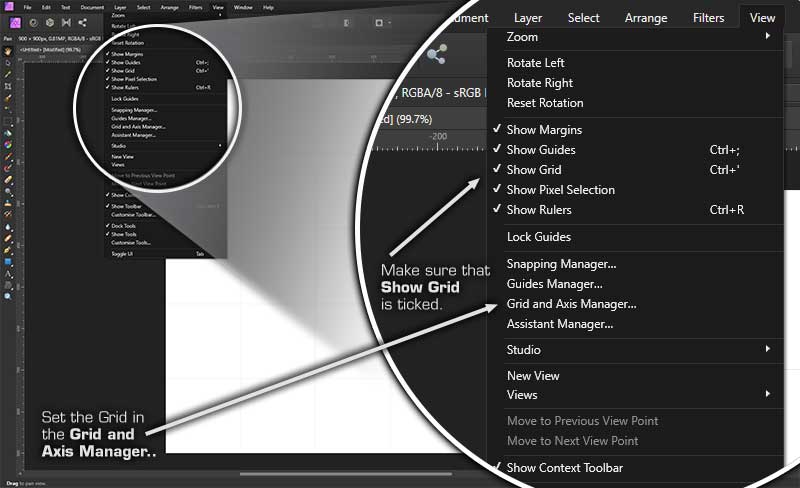The height and width of the screenshot is (488, 800).
Task: Switch to the Tone Mapping Persona icon
Action: pos(66,22)
